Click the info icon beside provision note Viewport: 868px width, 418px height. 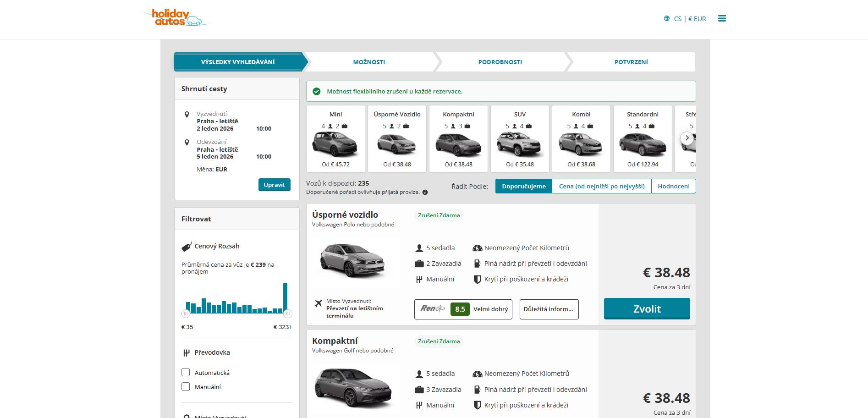point(425,192)
